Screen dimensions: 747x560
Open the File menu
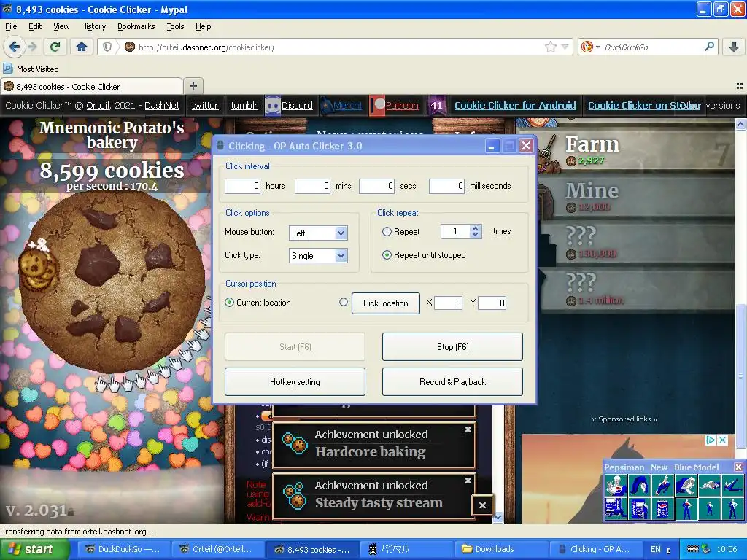[x=11, y=26]
